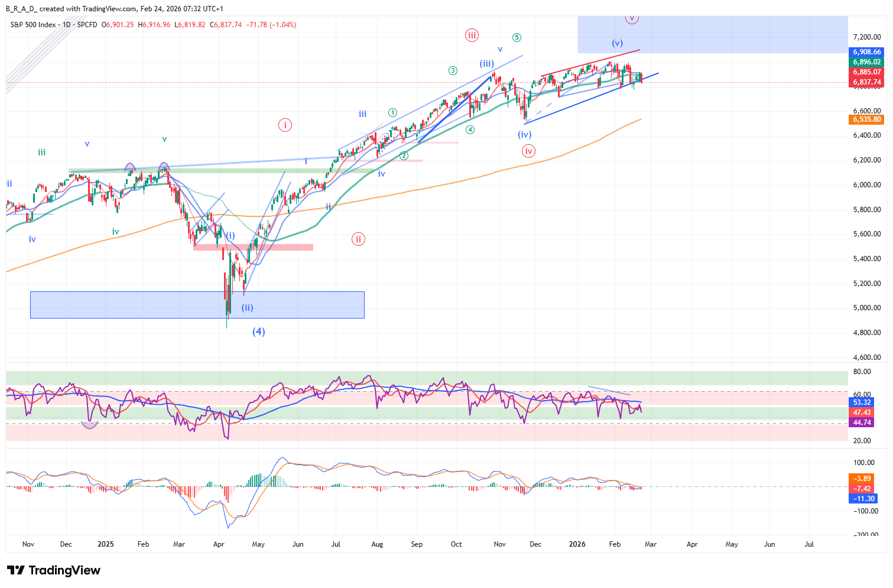Click the TradingView logo at bottom left
The width and height of the screenshot is (893, 588).
pyautogui.click(x=54, y=570)
